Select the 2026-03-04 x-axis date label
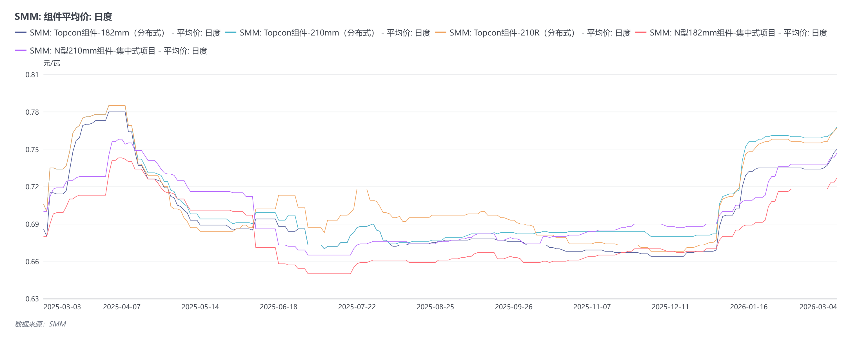 click(818, 307)
